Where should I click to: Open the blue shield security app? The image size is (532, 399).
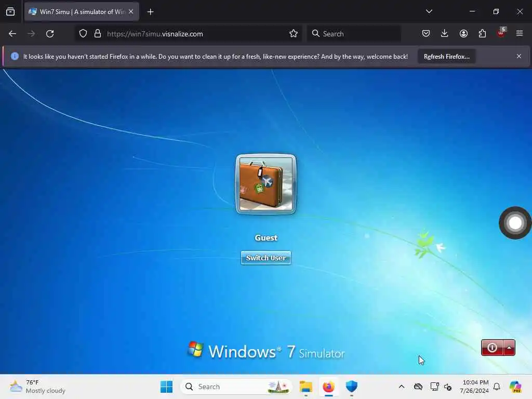(x=352, y=387)
